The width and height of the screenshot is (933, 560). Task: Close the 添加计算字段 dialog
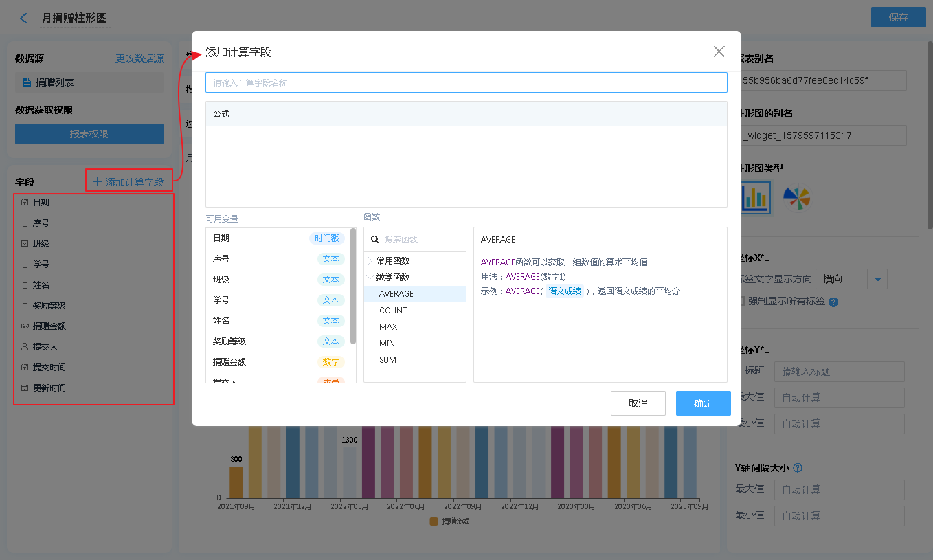719,52
